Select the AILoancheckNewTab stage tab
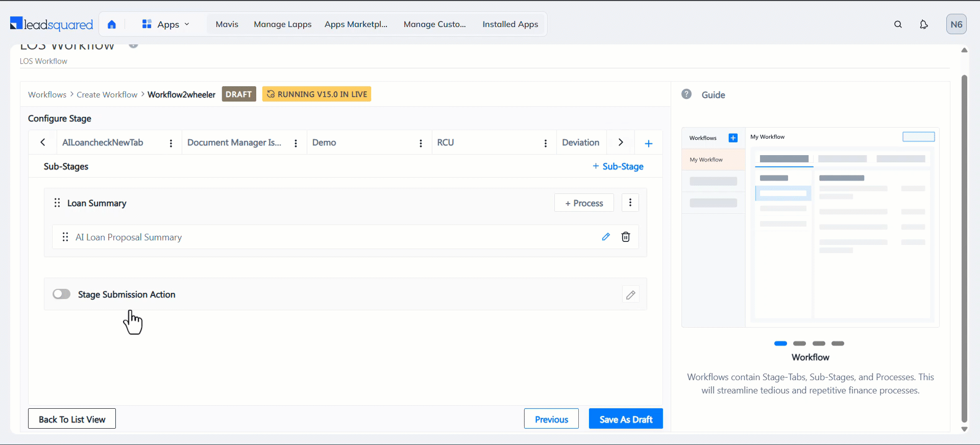Screen dimensions: 980x445 tap(103, 142)
